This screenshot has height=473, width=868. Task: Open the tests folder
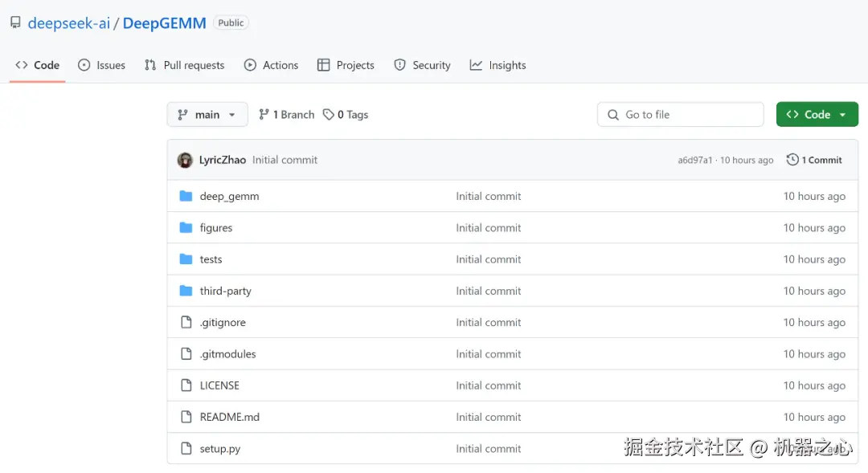click(x=211, y=259)
